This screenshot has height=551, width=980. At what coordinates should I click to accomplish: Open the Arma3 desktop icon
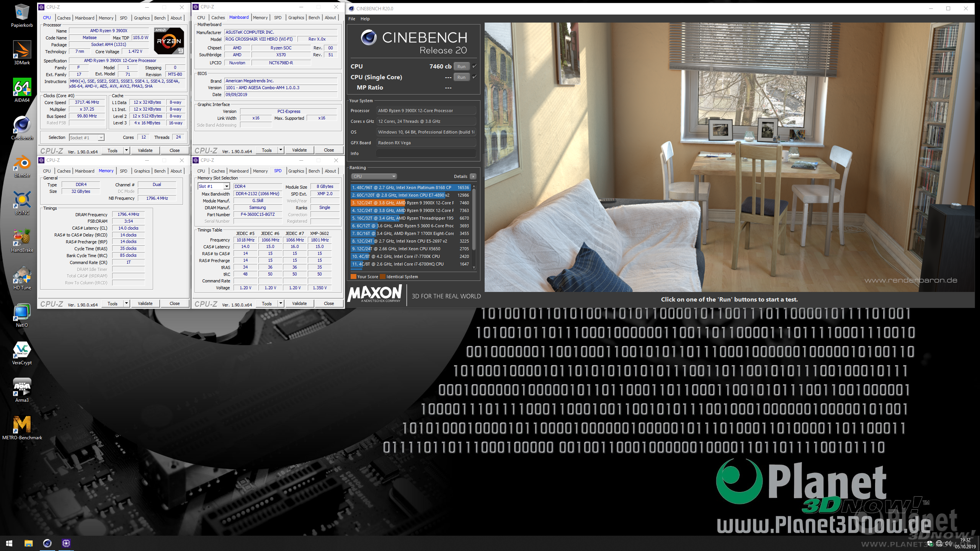(22, 390)
